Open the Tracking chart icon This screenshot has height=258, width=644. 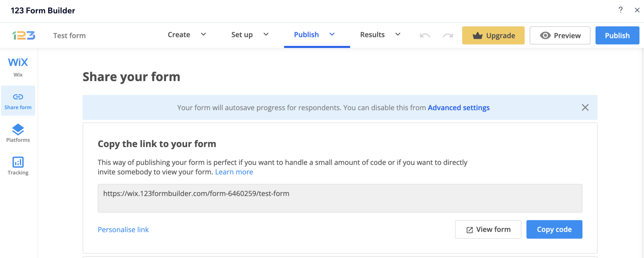(x=18, y=162)
